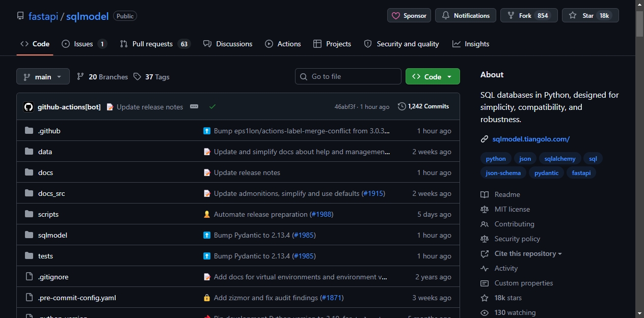
Task: Click the tests folder icon
Action: point(29,256)
